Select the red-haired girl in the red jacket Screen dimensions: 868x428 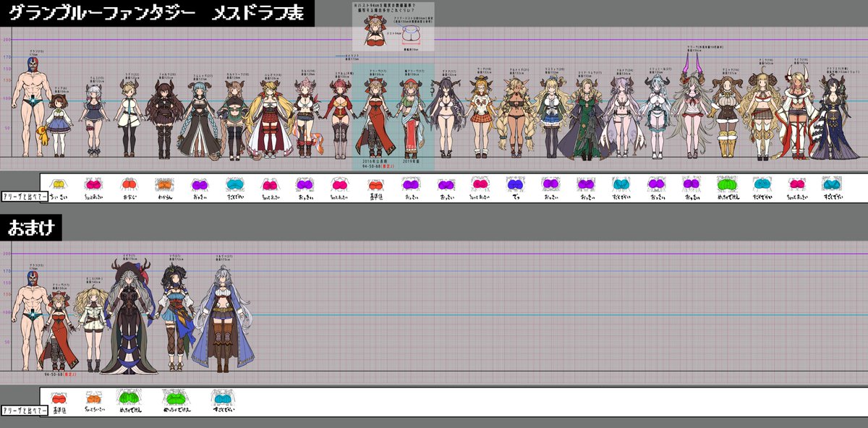tap(341, 118)
